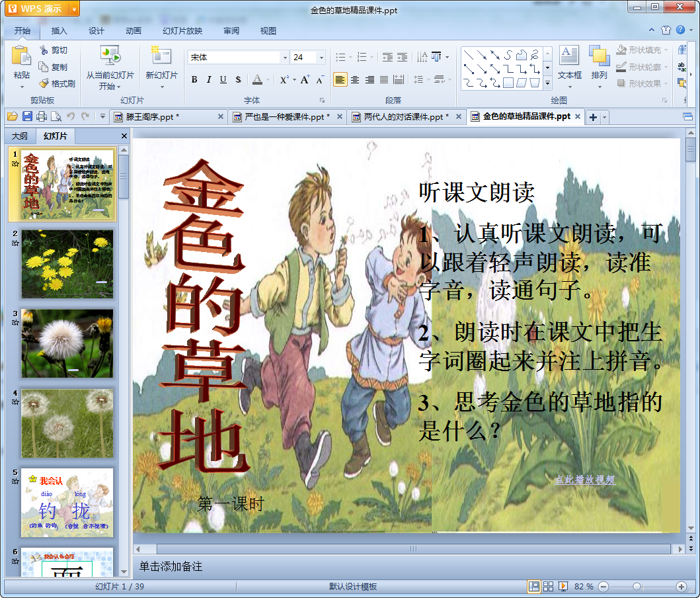Close the 两代人的对话课件.ppt tab
Screen dimensions: 700x598
point(459,116)
